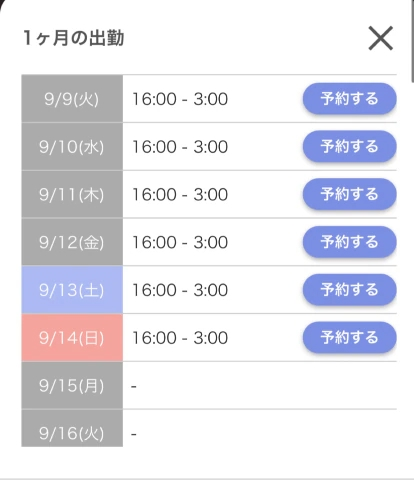
Task: Reserve the 9/11(木) time slot
Action: (x=349, y=194)
